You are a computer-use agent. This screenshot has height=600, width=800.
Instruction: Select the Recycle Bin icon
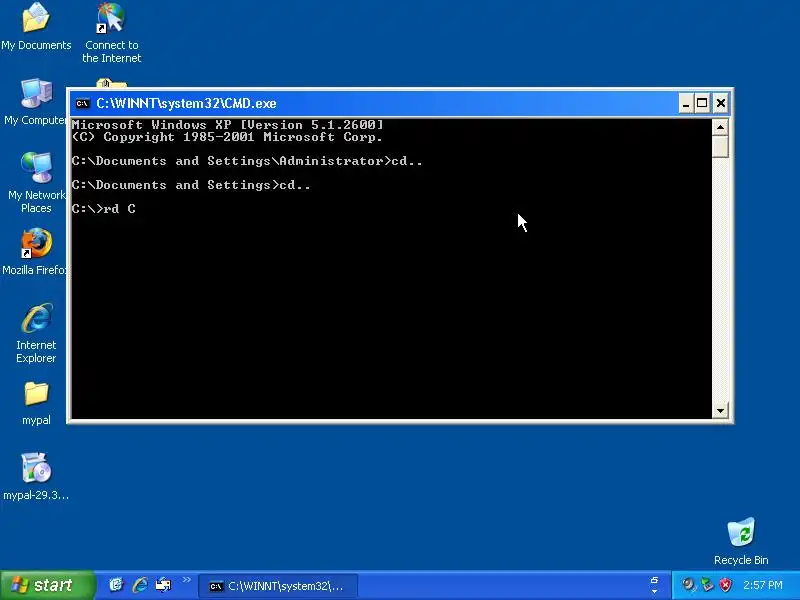click(x=741, y=541)
